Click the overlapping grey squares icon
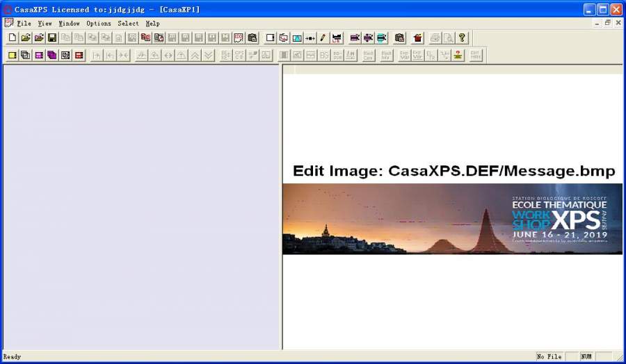Screen dimensions: 626x364 26,55
